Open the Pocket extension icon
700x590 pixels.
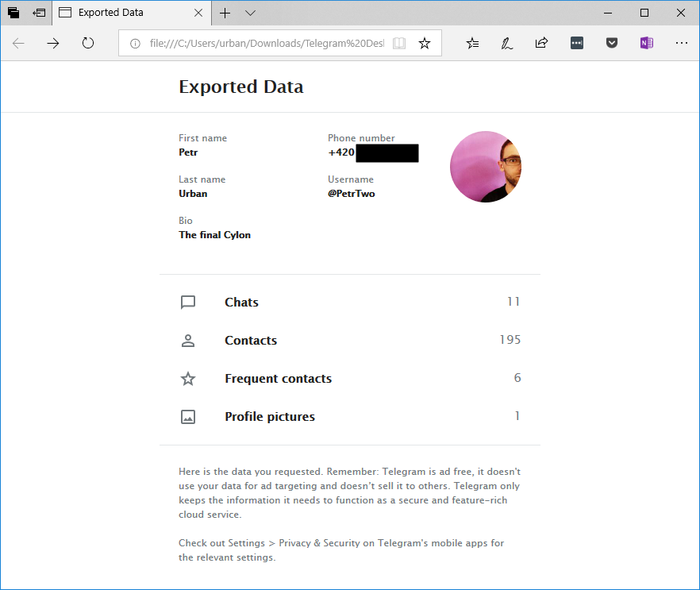tap(612, 43)
